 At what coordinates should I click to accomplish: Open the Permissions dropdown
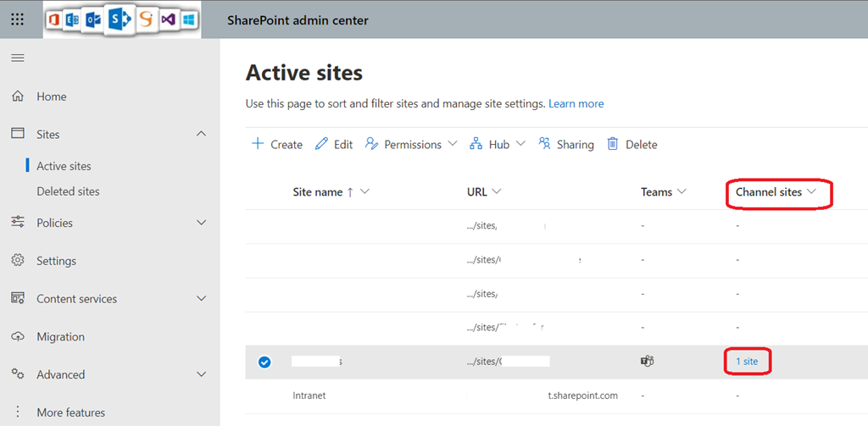(x=411, y=144)
